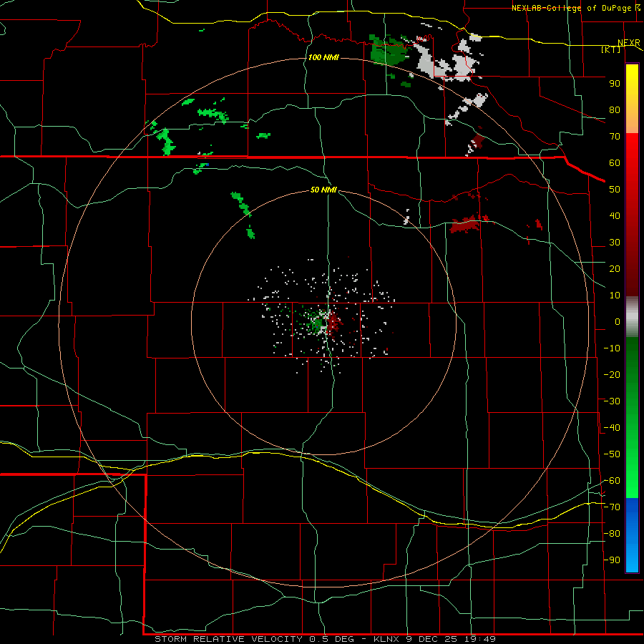The image size is (644, 644).
Task: Click the NEXR label above the color scale
Action: point(629,43)
